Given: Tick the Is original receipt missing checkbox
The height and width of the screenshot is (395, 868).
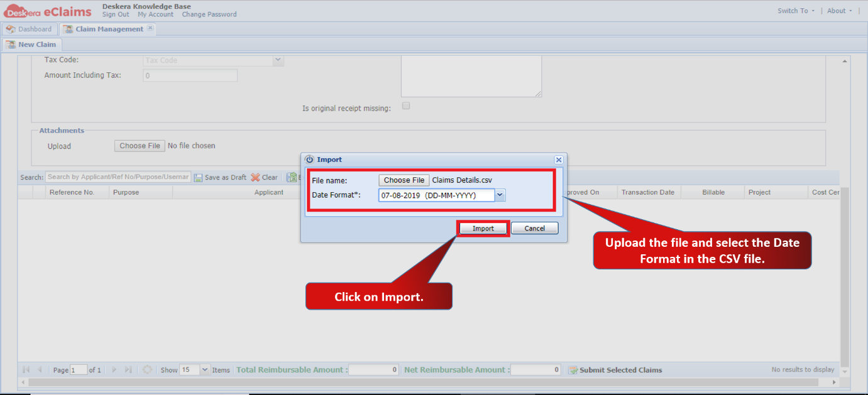Looking at the screenshot, I should [406, 106].
